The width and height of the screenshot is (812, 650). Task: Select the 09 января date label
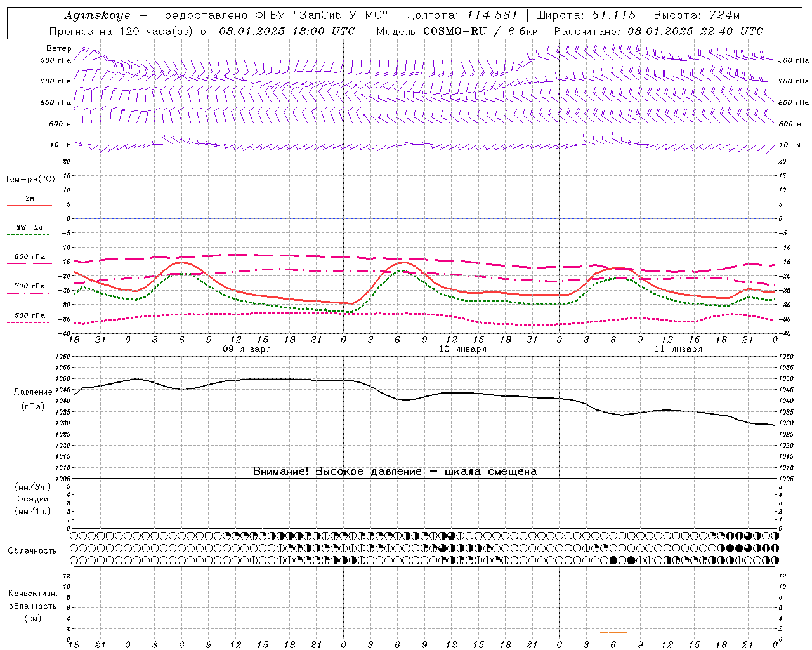point(247,349)
